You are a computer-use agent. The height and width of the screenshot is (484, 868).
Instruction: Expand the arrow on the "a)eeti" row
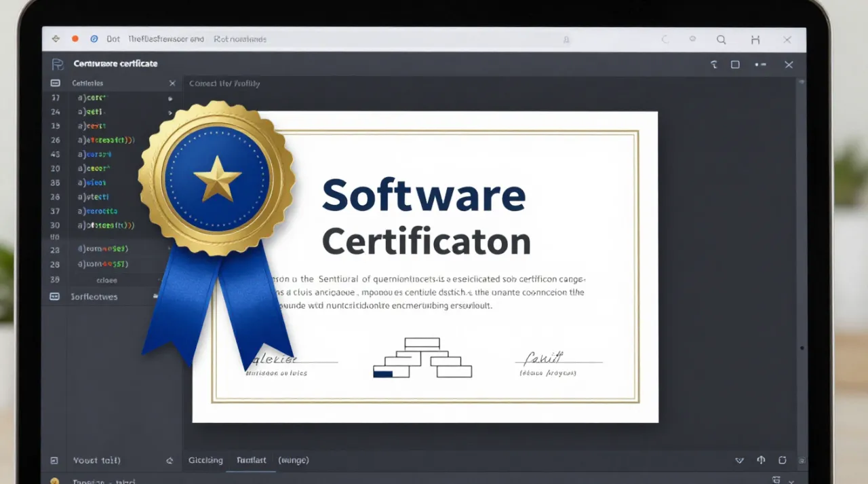(170, 112)
